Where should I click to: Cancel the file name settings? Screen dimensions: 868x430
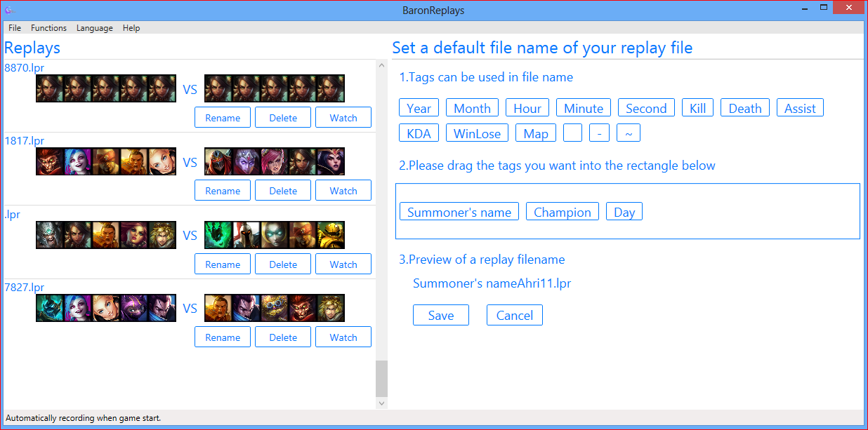pos(515,315)
